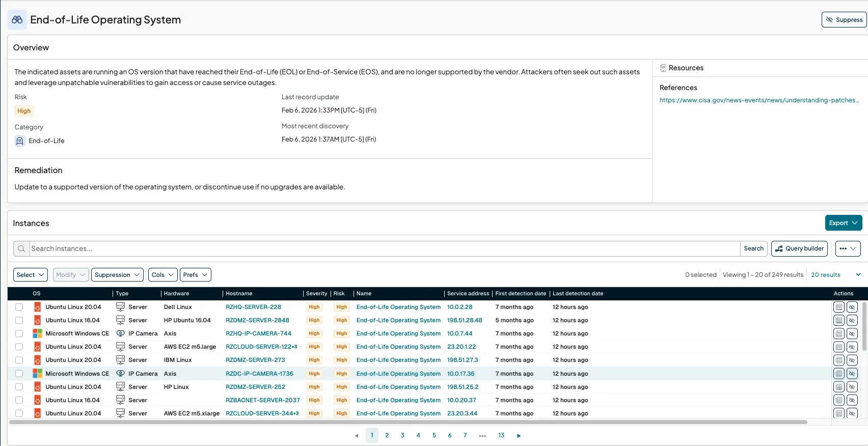Click the End-of-Life category icon
Screen dimensions: 868x446
point(20,141)
